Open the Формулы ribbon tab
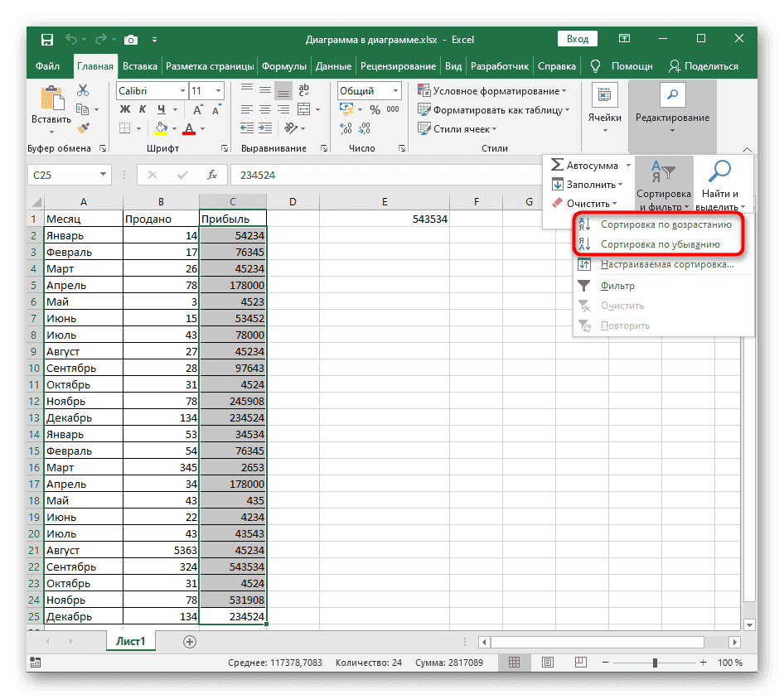784x699 pixels. pyautogui.click(x=284, y=66)
